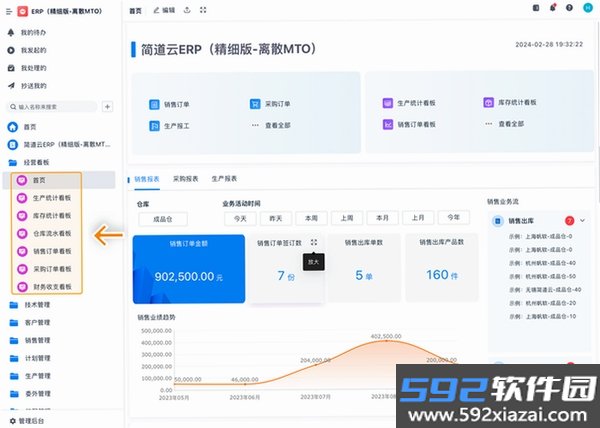Select the 今年 time filter
Screen dimensions: 600x428
tap(454, 217)
